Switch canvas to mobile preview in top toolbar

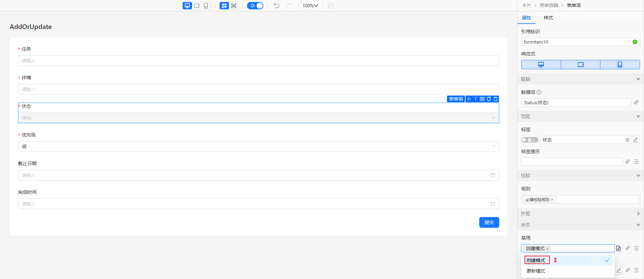(206, 6)
